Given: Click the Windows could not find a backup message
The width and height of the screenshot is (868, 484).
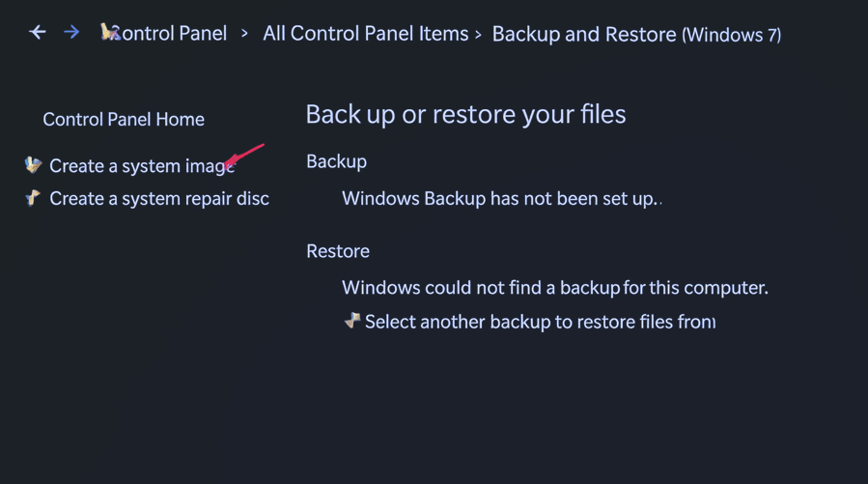Looking at the screenshot, I should (554, 288).
